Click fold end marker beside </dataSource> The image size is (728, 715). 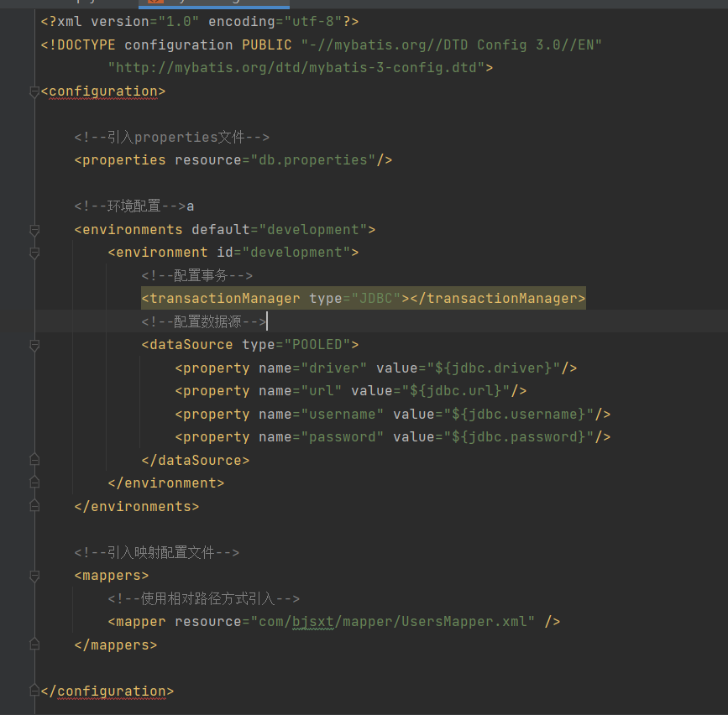[x=34, y=460]
